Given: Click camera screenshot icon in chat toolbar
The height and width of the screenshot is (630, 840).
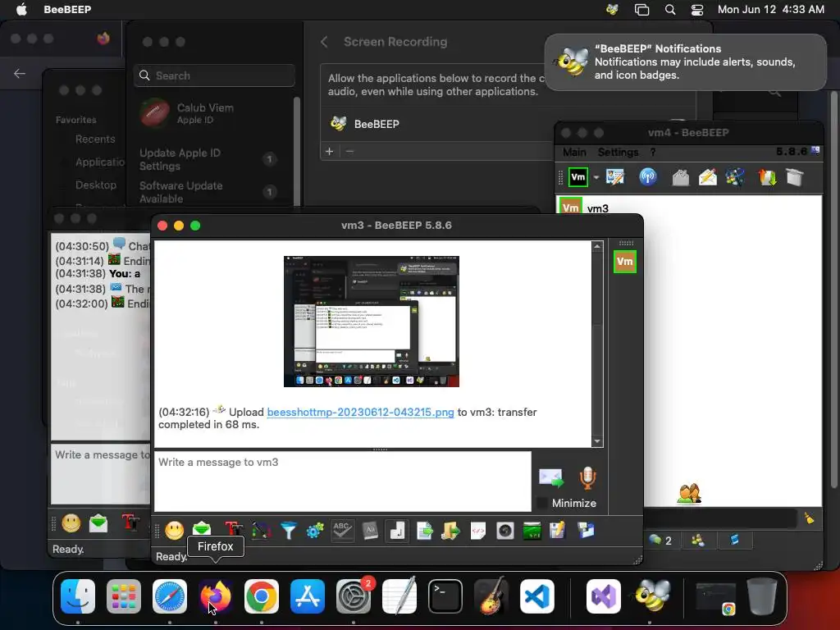Looking at the screenshot, I should [x=504, y=531].
